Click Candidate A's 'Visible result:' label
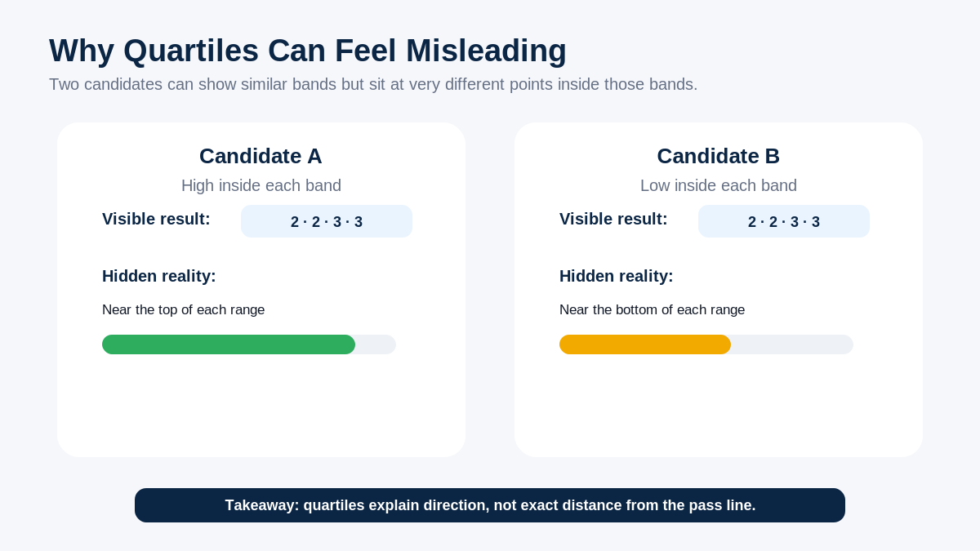 156,219
